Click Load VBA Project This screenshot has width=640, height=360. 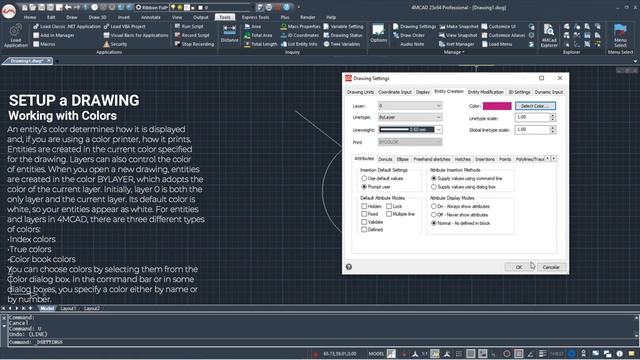[124, 26]
